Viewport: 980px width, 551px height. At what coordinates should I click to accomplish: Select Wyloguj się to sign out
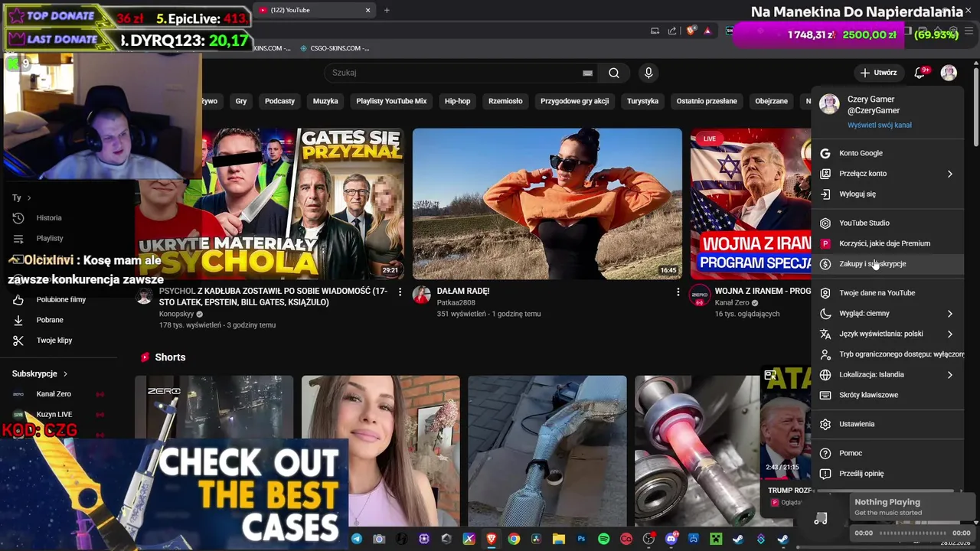pos(888,194)
